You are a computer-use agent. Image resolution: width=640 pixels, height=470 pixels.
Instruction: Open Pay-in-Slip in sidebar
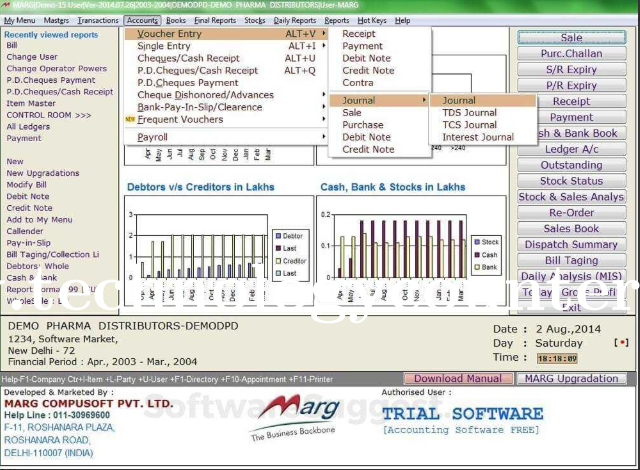[x=29, y=243]
